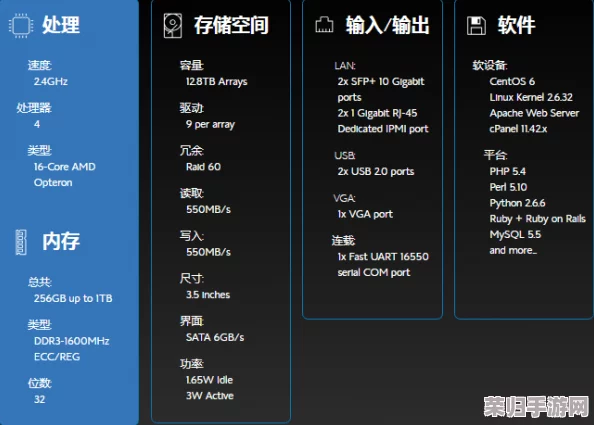This screenshot has width=594, height=425.
Task: Click the Perl 5.10 entry
Action: click(508, 187)
